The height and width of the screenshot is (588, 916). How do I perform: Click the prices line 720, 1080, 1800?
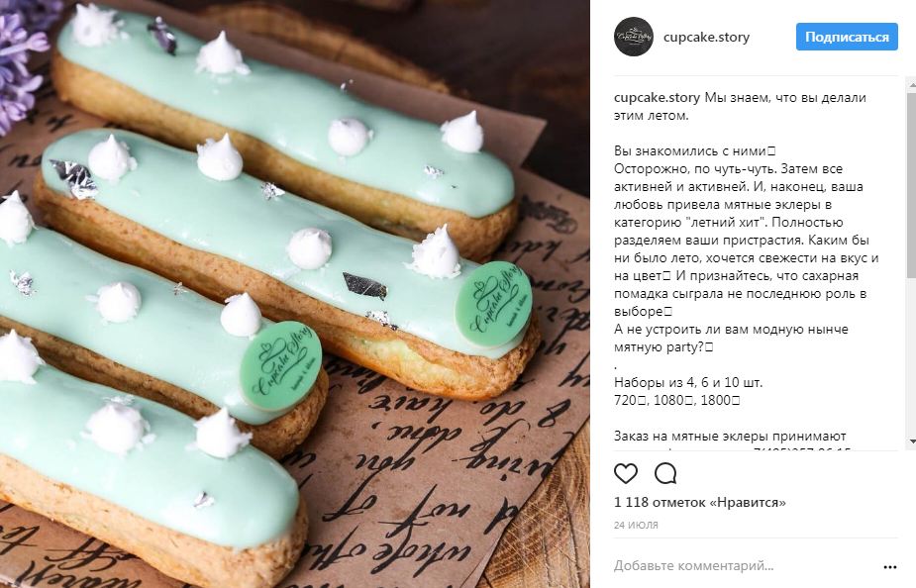point(677,401)
